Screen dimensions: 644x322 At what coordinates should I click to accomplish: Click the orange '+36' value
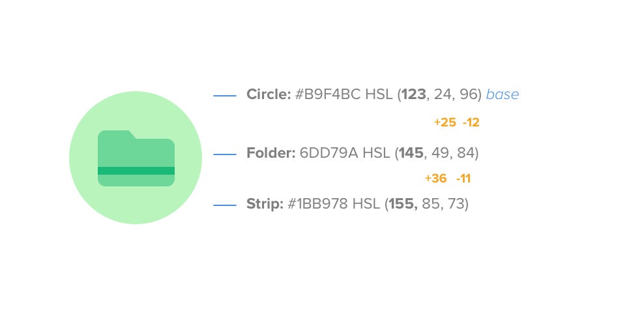click(x=435, y=179)
